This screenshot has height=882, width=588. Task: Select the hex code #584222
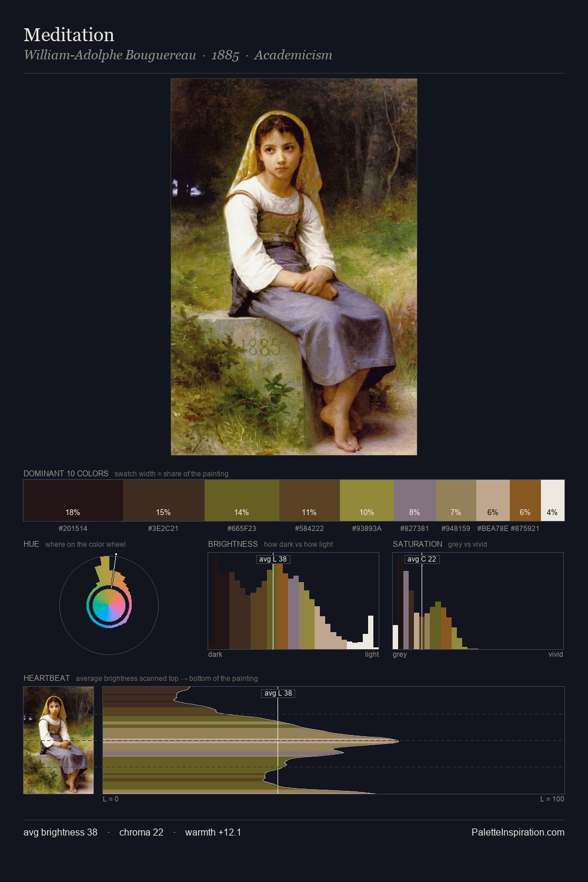309,529
